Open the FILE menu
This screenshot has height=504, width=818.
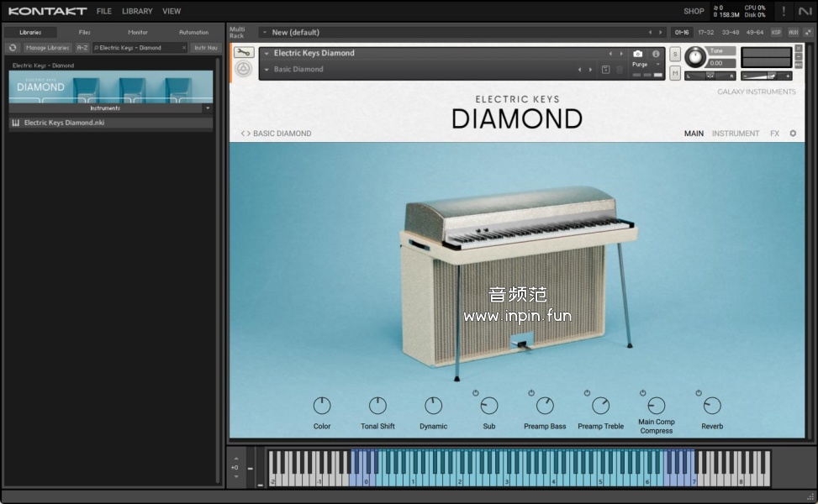click(x=103, y=11)
